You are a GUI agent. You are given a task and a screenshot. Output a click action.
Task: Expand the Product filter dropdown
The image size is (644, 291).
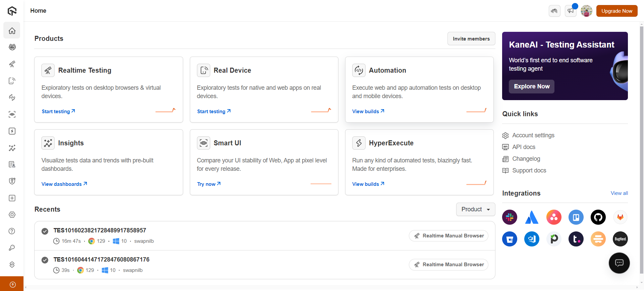click(475, 209)
